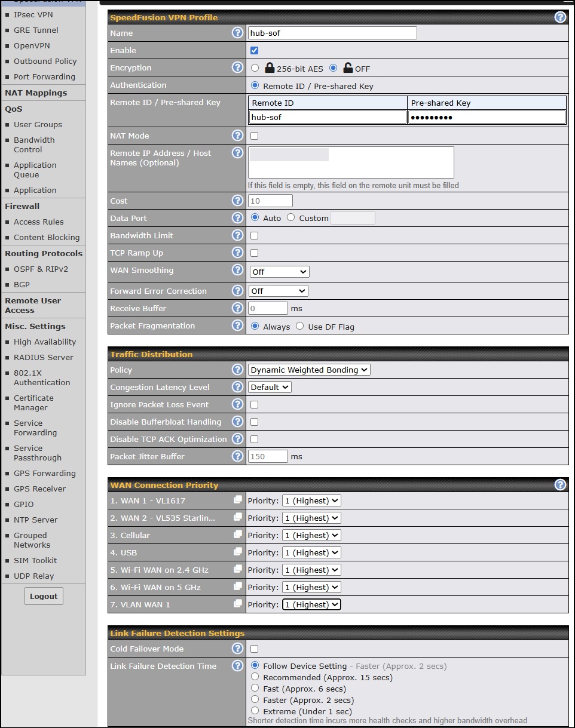Image resolution: width=575 pixels, height=728 pixels.
Task: Open priority dropdown for Cellular
Action: (x=311, y=535)
